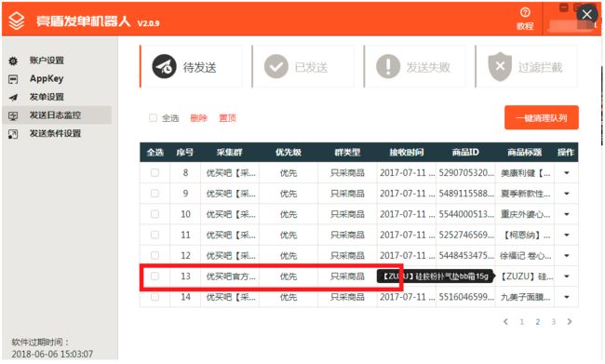Click the monitor icon for 发送日志监控

(13, 115)
